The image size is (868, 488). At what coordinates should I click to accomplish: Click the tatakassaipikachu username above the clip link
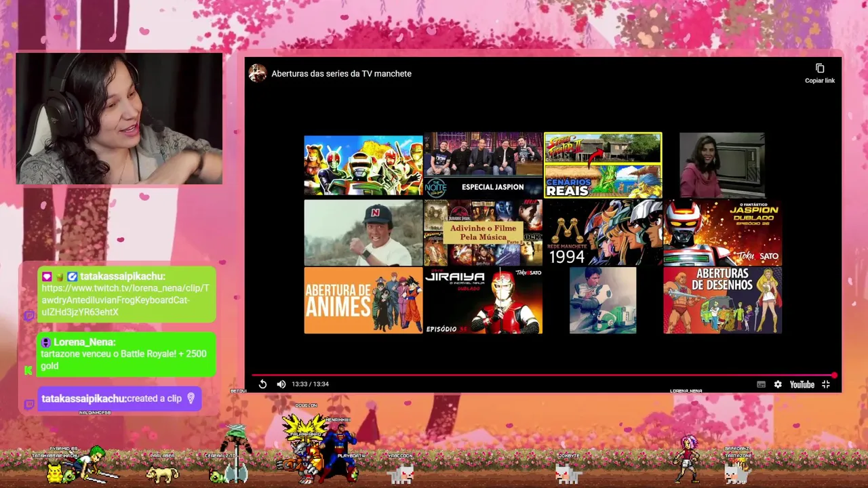122,277
